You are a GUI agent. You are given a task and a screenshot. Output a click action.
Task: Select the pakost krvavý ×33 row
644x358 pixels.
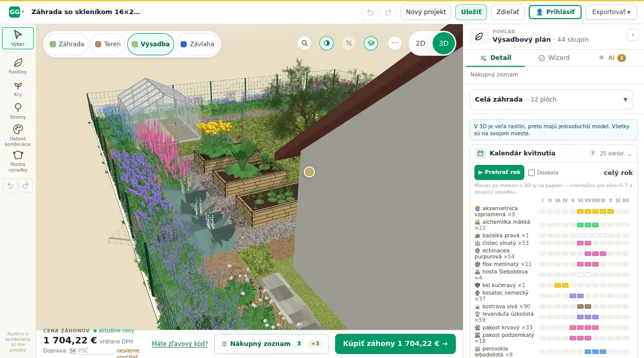(552, 327)
